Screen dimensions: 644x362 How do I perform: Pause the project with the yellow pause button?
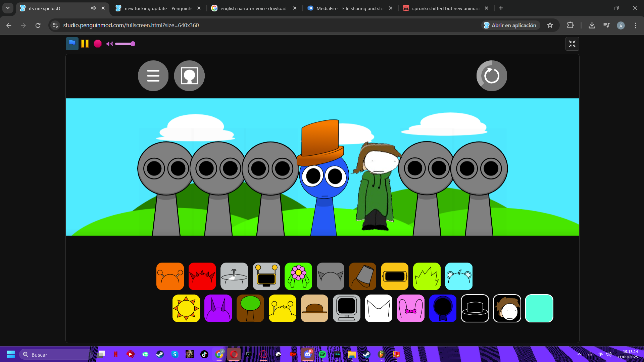tap(85, 44)
